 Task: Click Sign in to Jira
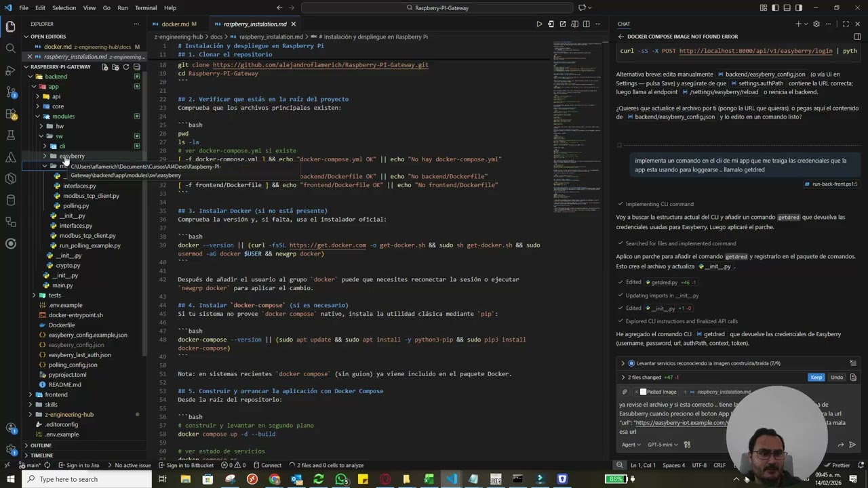[x=79, y=465]
